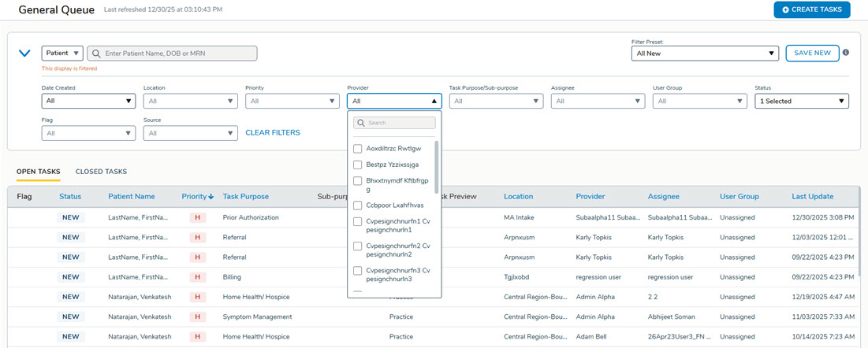Expand the Status filter dropdown
The height and width of the screenshot is (348, 868).
click(x=801, y=101)
